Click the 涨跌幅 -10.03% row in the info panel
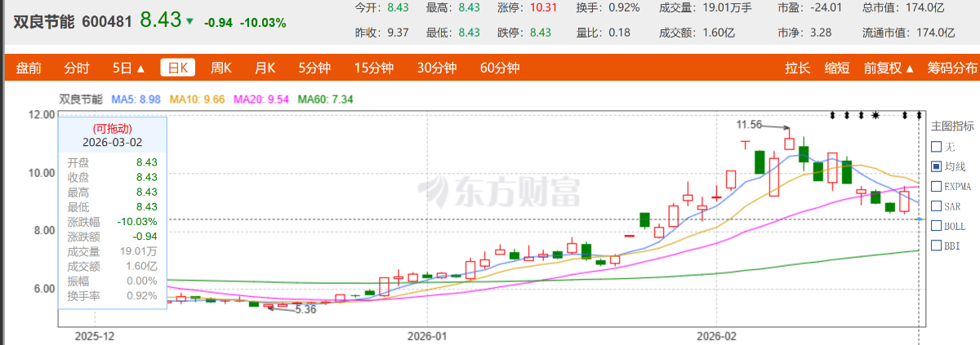The width and height of the screenshot is (980, 345). point(113,222)
